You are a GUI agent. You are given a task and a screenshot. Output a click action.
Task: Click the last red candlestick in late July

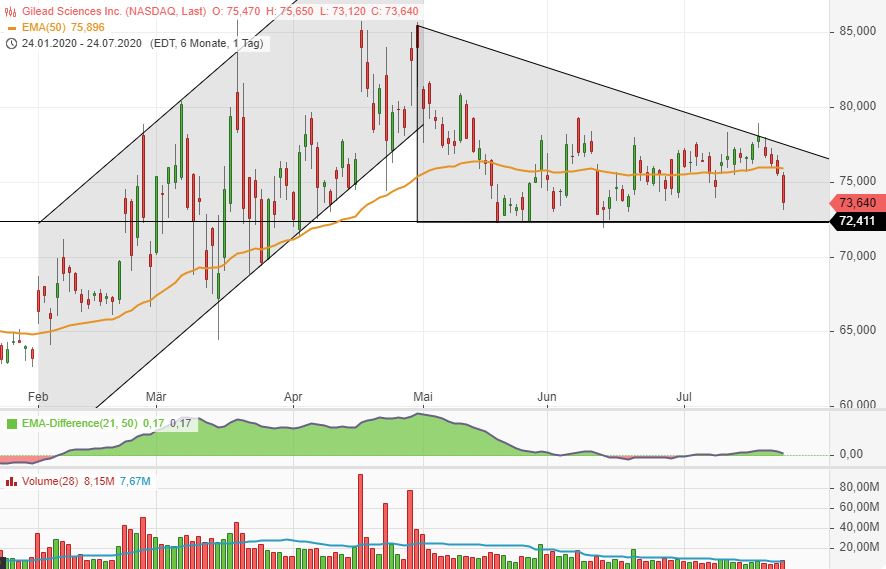[x=783, y=189]
